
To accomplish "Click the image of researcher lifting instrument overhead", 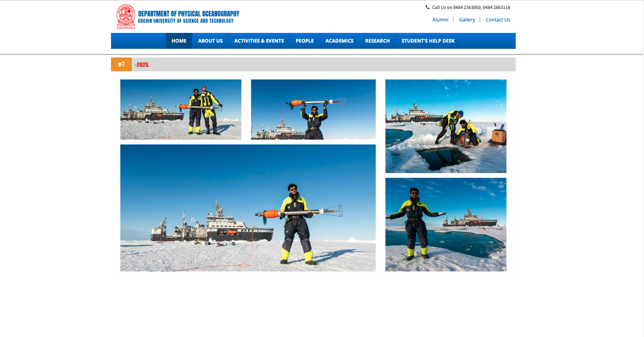I will click(313, 109).
